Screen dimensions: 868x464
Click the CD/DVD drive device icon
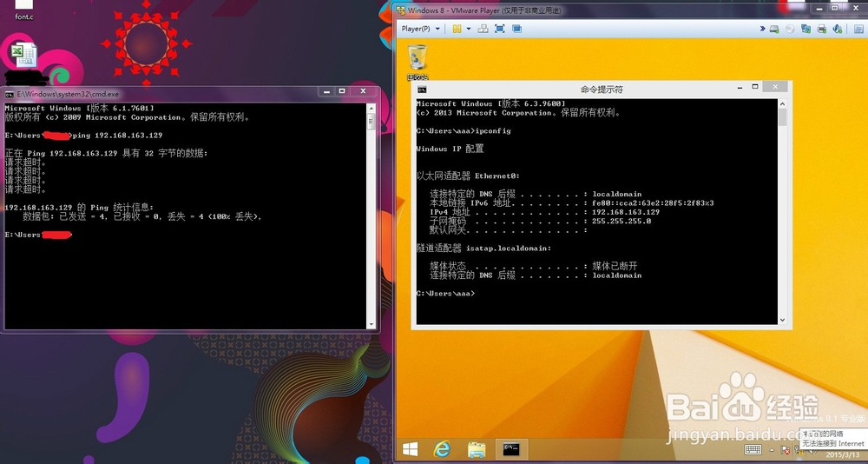coord(790,29)
